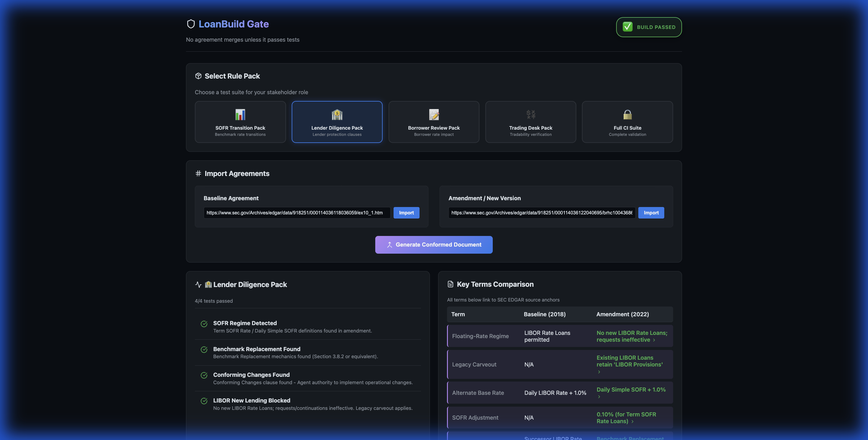The height and width of the screenshot is (440, 868).
Task: Click the green Build Passed checkmark icon
Action: 627,27
